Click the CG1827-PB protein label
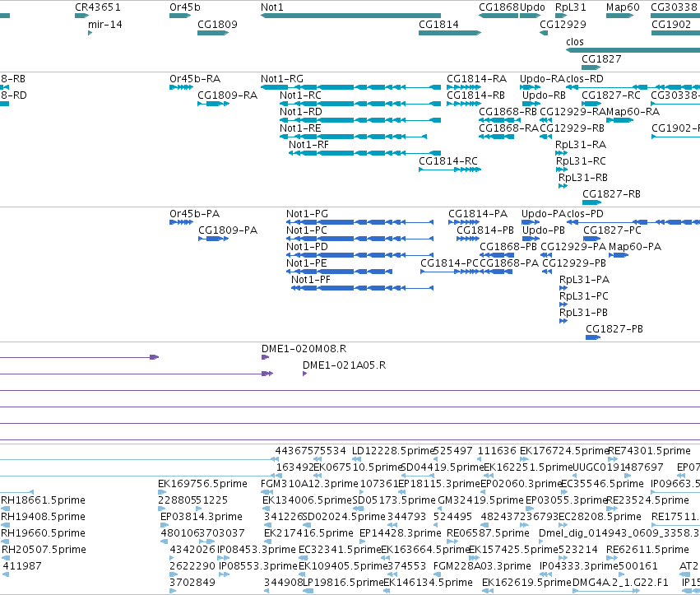This screenshot has width=700, height=595. 614,328
